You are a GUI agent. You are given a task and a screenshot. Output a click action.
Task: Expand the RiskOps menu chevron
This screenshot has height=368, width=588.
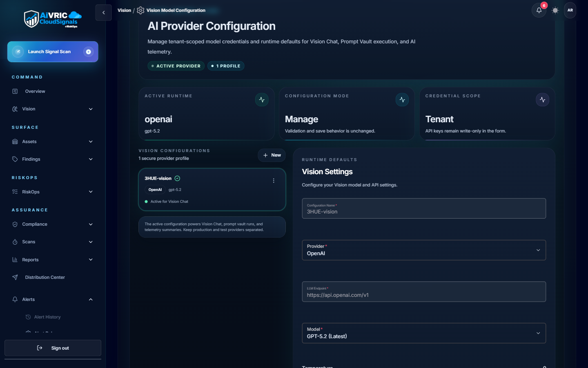tap(91, 192)
